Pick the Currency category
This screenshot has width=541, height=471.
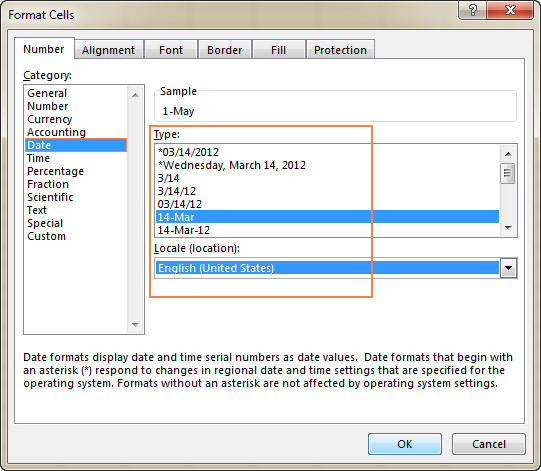coord(50,119)
